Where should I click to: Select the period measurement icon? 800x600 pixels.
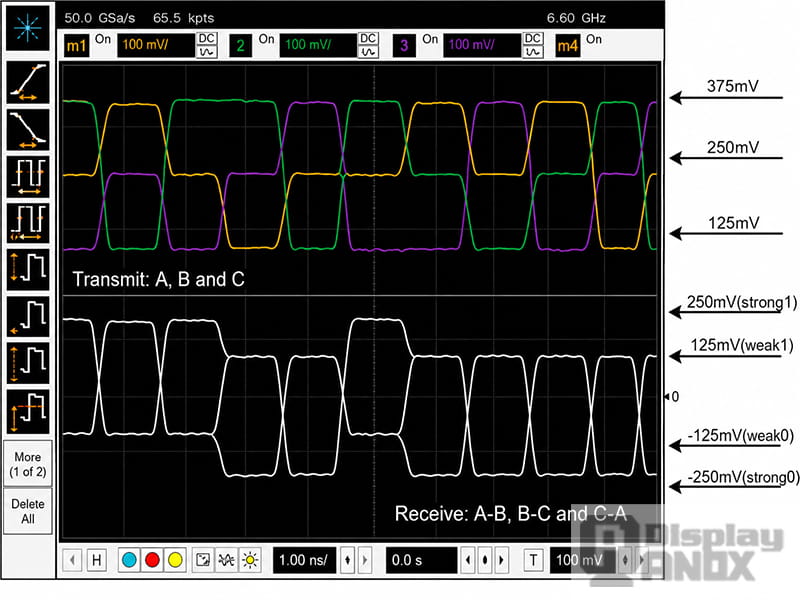pyautogui.click(x=28, y=177)
